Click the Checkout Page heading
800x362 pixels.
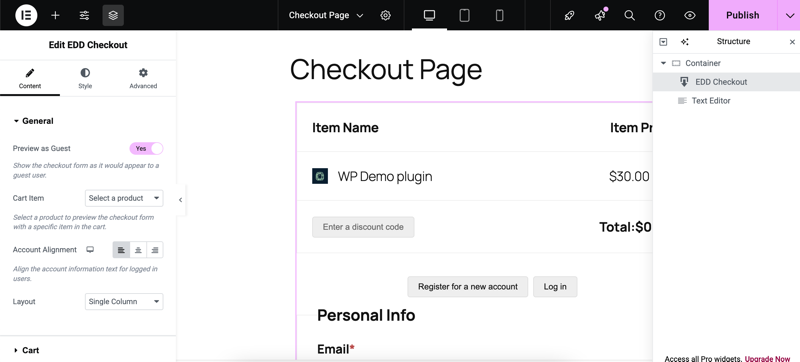pos(386,69)
